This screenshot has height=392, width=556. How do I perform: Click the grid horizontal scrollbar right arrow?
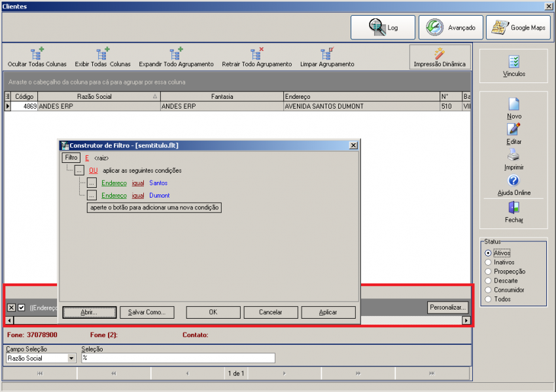point(466,320)
